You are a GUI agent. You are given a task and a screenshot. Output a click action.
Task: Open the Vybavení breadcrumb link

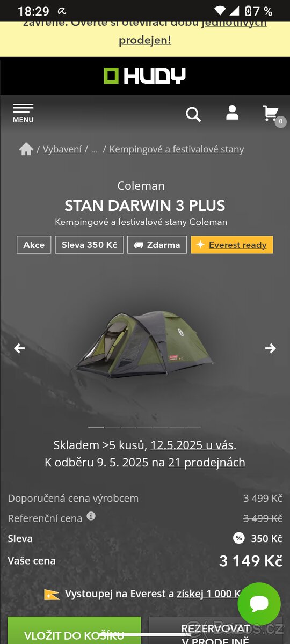(x=62, y=149)
